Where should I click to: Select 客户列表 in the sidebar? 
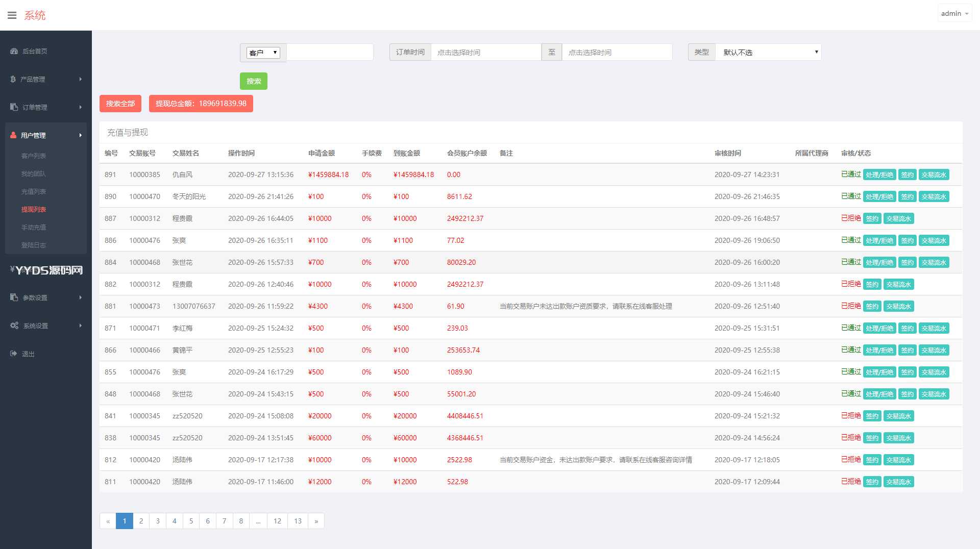(34, 156)
